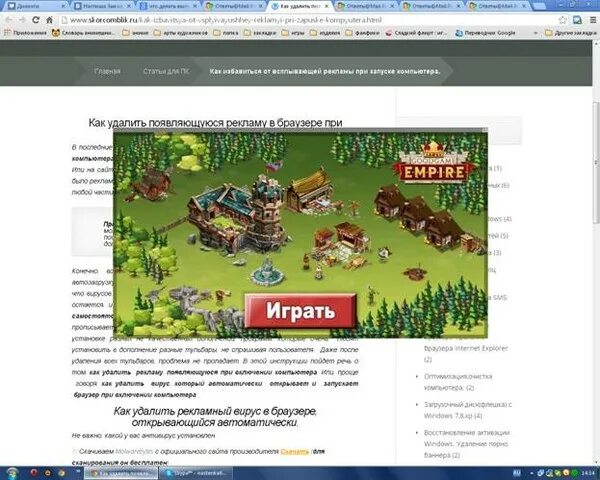Close the active 'Как удалить' tab
This screenshot has height=480, width=600.
tap(327, 7)
